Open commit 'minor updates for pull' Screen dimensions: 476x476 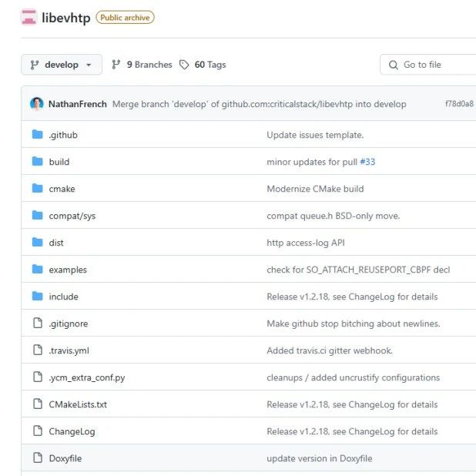[312, 162]
